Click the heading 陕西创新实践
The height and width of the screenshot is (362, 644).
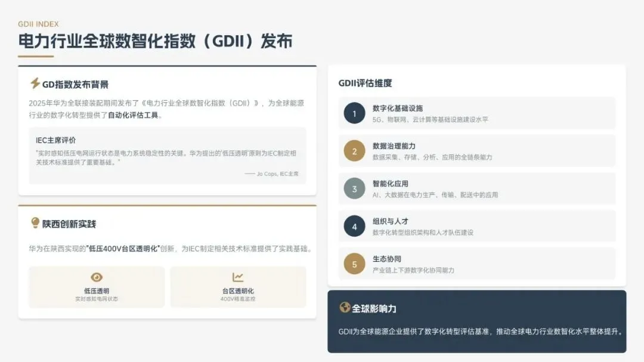click(69, 224)
